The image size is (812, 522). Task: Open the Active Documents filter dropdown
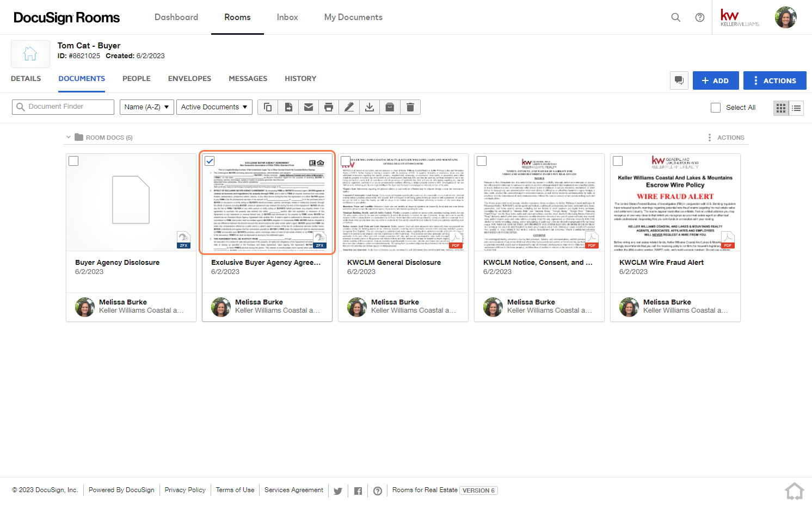214,107
